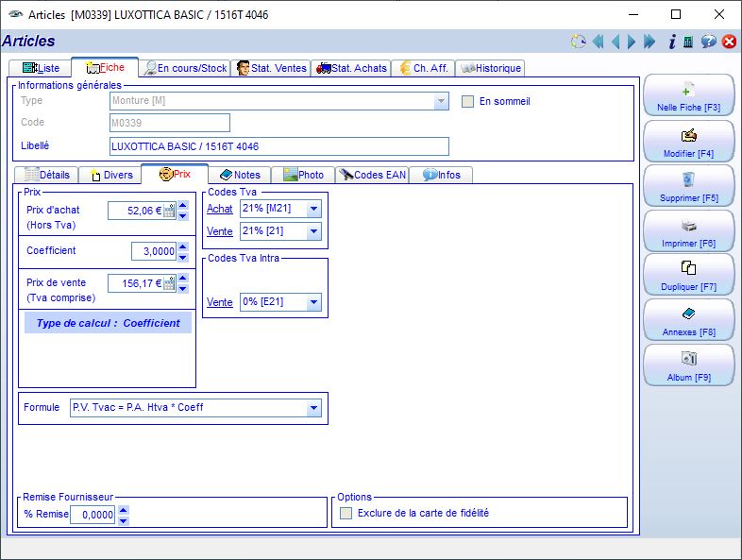Open En cours/Stock tab
Viewport: 742px width, 560px height.
[185, 68]
